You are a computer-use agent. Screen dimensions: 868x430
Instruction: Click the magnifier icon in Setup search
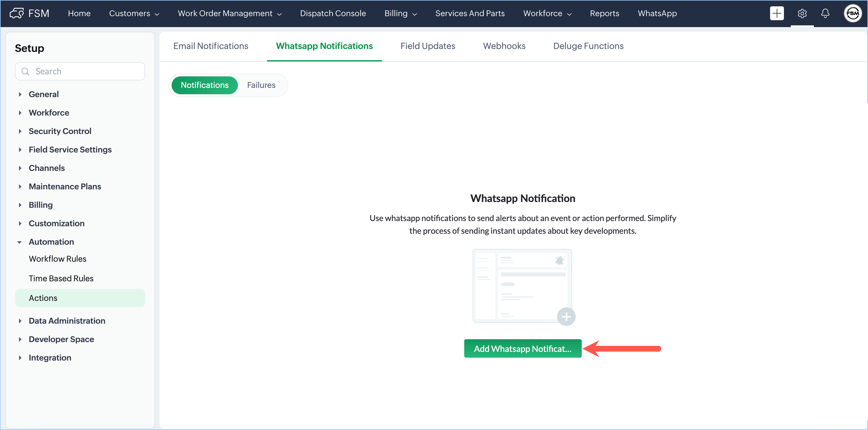coord(25,71)
